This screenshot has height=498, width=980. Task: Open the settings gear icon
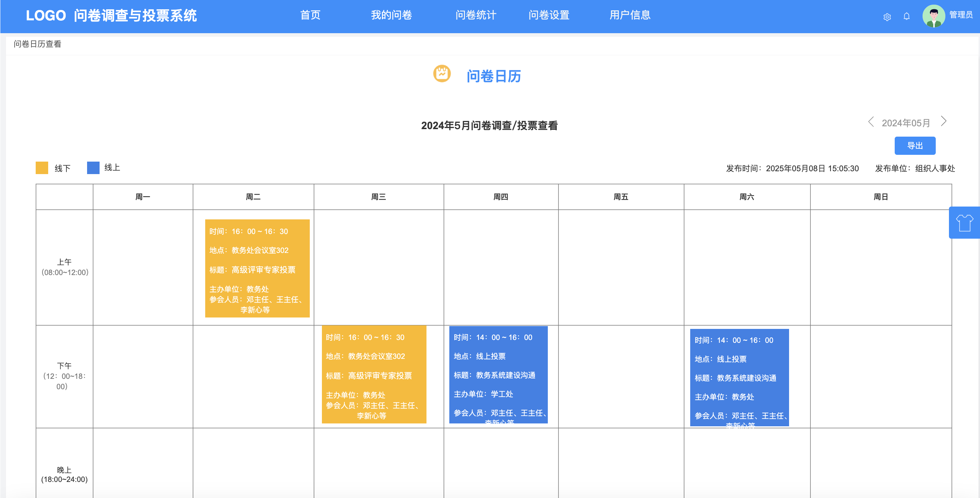pos(887,17)
